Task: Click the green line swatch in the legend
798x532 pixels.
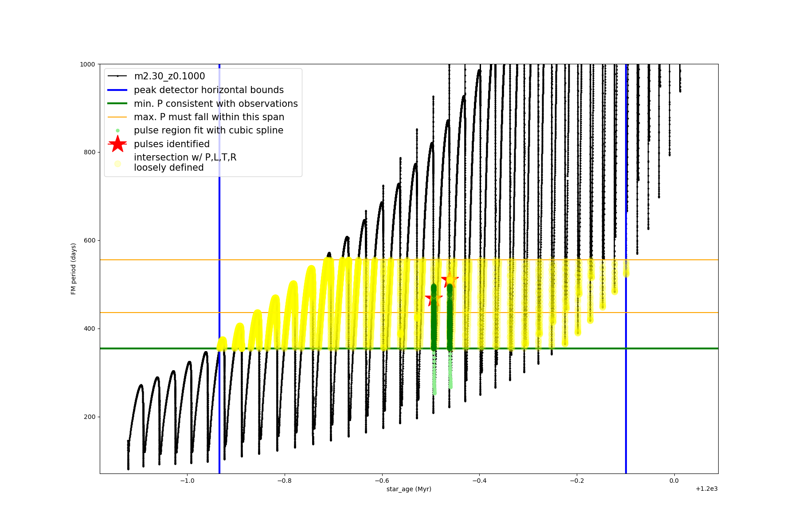Action: pyautogui.click(x=117, y=104)
